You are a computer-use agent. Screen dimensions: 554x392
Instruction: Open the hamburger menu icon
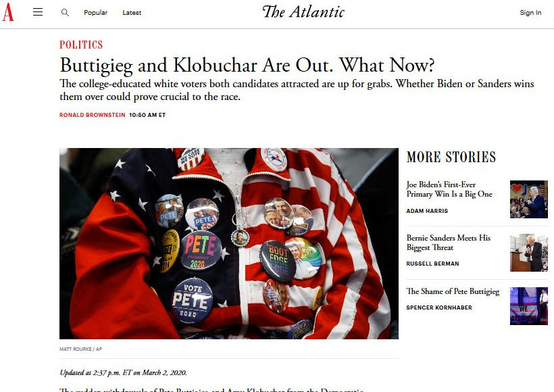pos(38,12)
